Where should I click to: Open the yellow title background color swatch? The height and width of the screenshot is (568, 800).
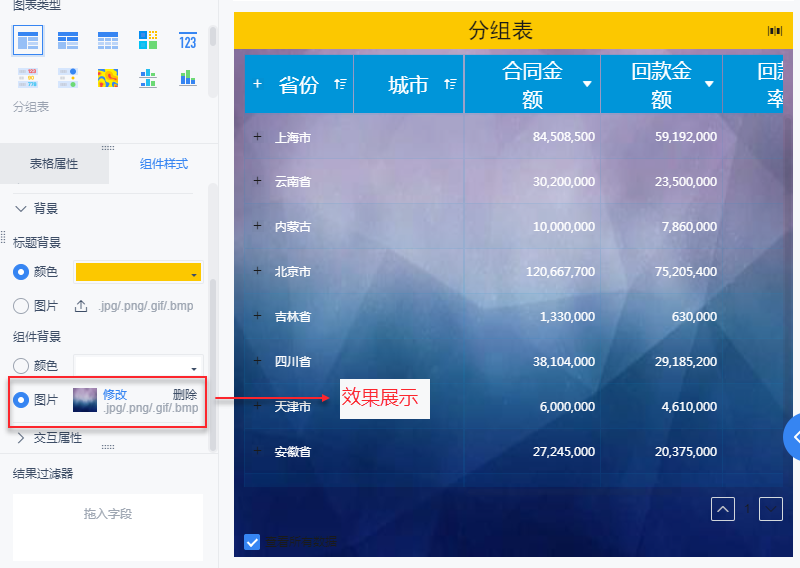coord(138,272)
